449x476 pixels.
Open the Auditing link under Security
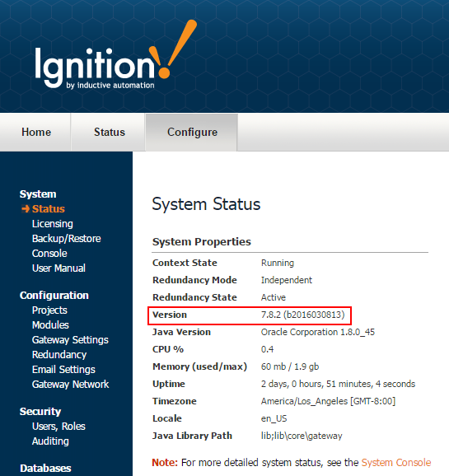click(50, 441)
